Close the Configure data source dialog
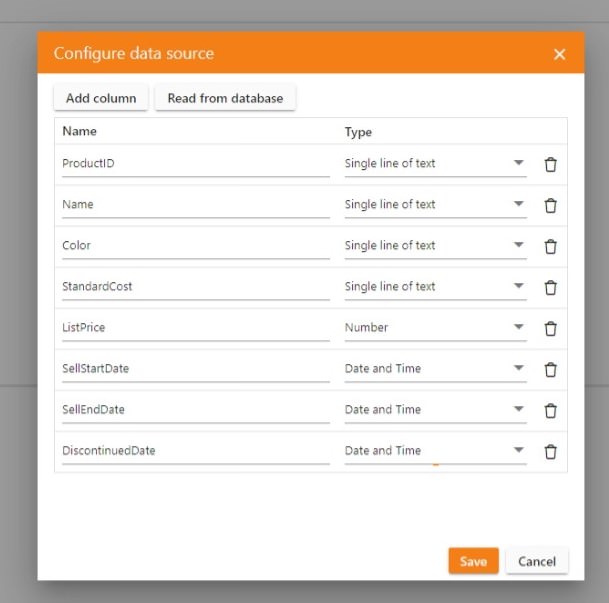Screen dimensions: 609x603 [x=559, y=54]
